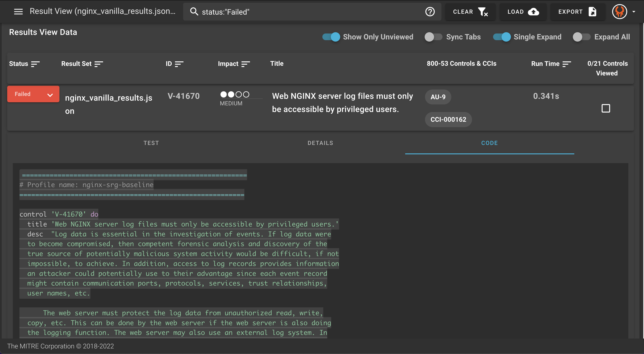Image resolution: width=644 pixels, height=354 pixels.
Task: Toggle Show Only Unviewed switch
Action: click(x=331, y=37)
